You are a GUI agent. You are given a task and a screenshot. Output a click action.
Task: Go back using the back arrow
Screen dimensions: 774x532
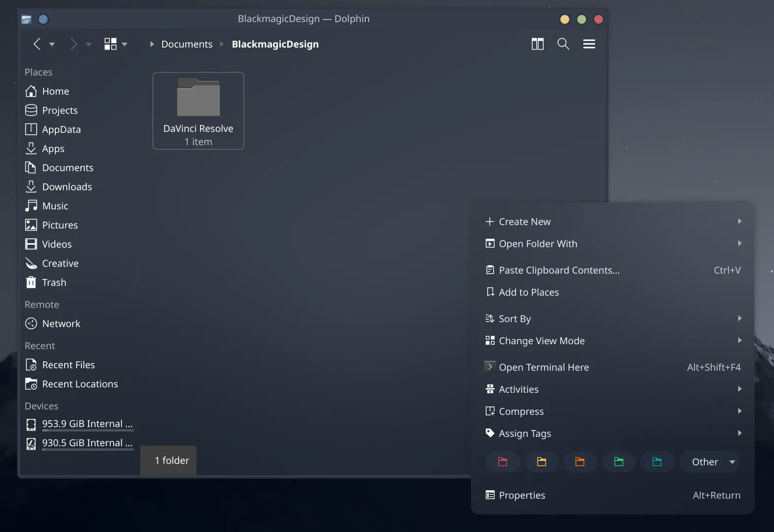37,44
